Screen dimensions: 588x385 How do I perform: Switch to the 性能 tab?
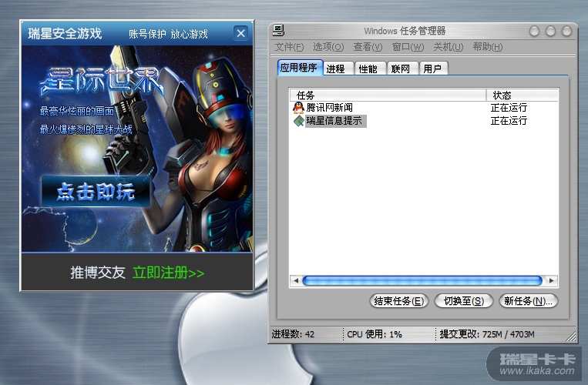[370, 69]
